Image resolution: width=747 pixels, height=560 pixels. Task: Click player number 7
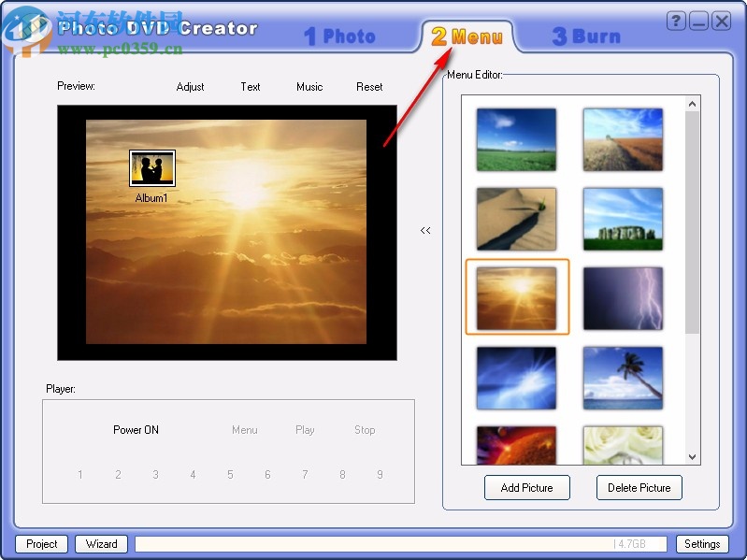[x=305, y=474]
